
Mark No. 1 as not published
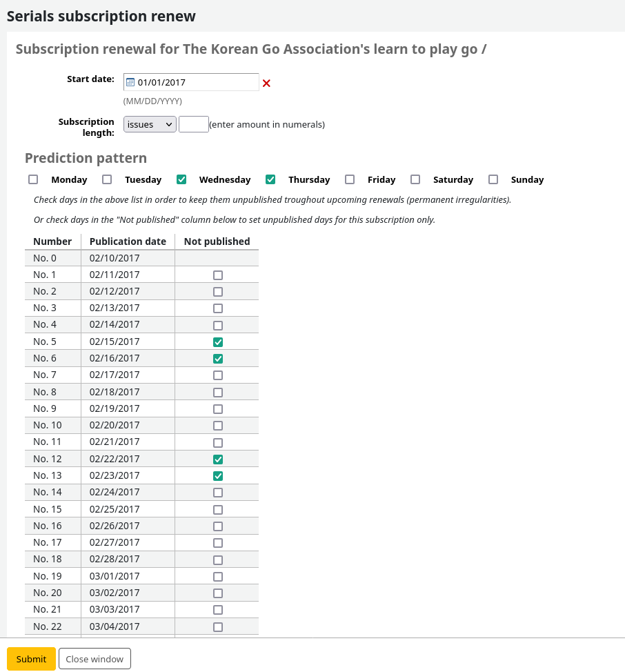218,275
